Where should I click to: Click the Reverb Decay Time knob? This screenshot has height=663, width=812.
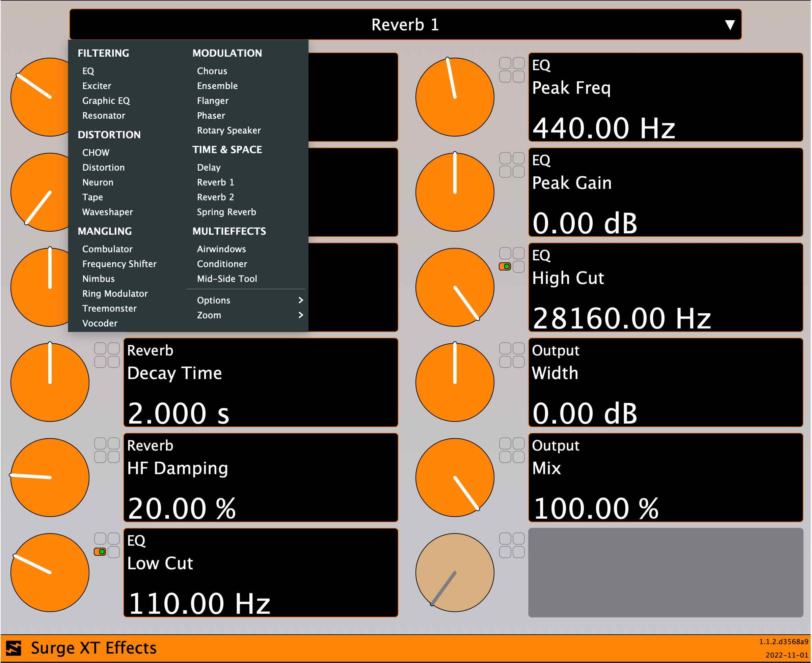[50, 382]
